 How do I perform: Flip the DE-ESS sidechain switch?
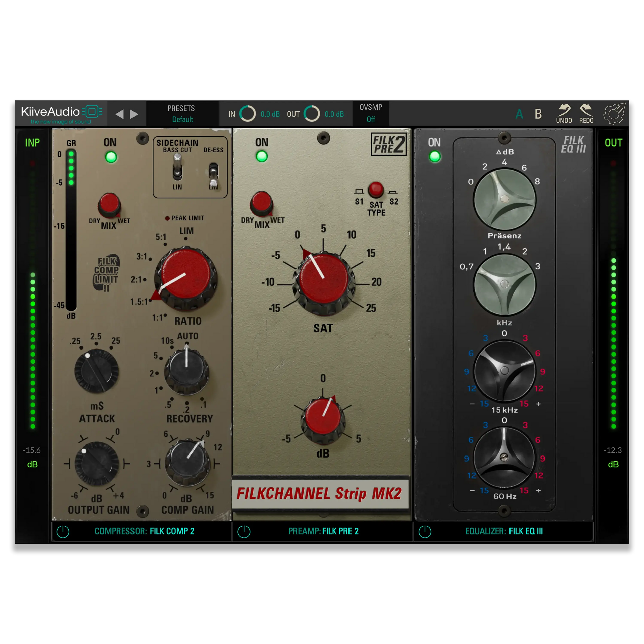click(x=213, y=174)
